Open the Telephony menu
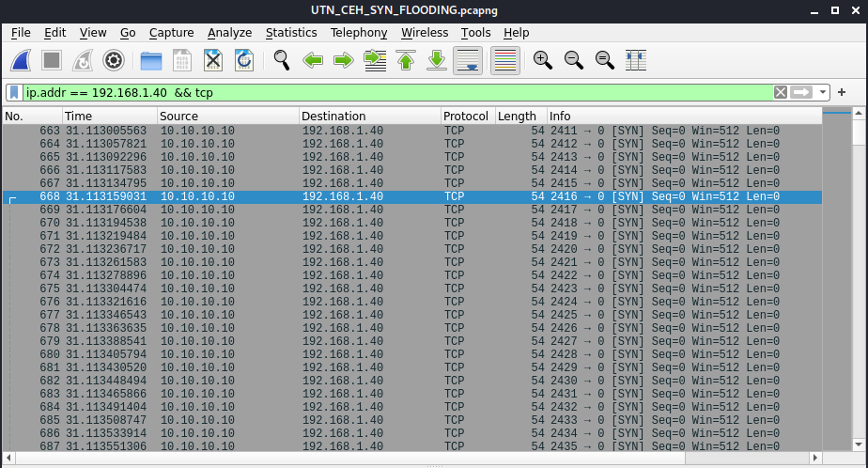Image resolution: width=868 pixels, height=468 pixels. (359, 33)
